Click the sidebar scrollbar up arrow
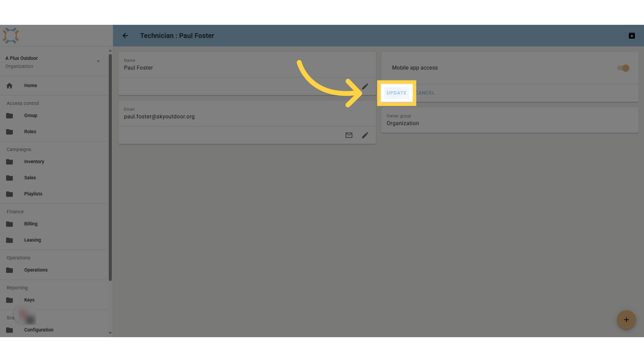Screen dimensions: 644x362 [110, 51]
